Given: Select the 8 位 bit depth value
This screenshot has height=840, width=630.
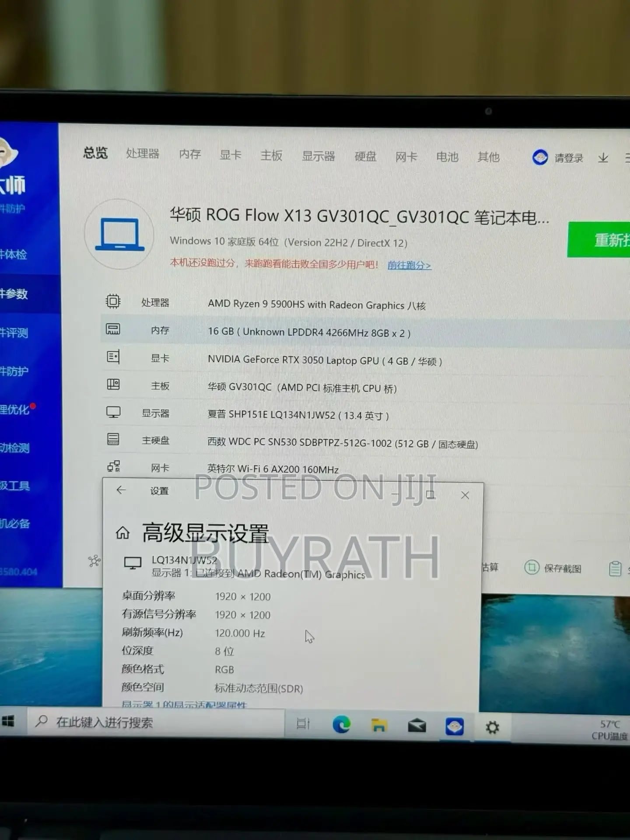Looking at the screenshot, I should [224, 651].
